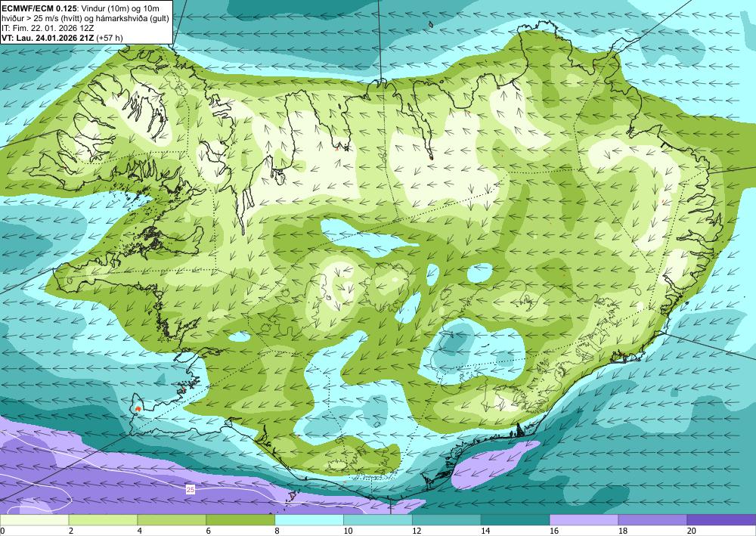This screenshot has width=756, height=536.
Task: Click the legend value "0"
Action: 2,531
